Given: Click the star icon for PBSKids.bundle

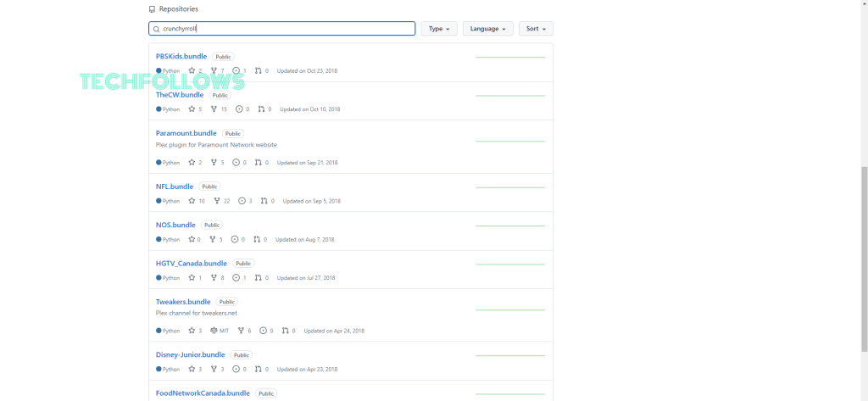Looking at the screenshot, I should point(192,71).
